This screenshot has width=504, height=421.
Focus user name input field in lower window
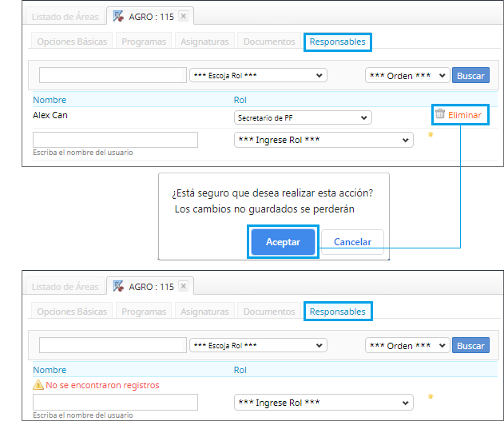pyautogui.click(x=115, y=403)
